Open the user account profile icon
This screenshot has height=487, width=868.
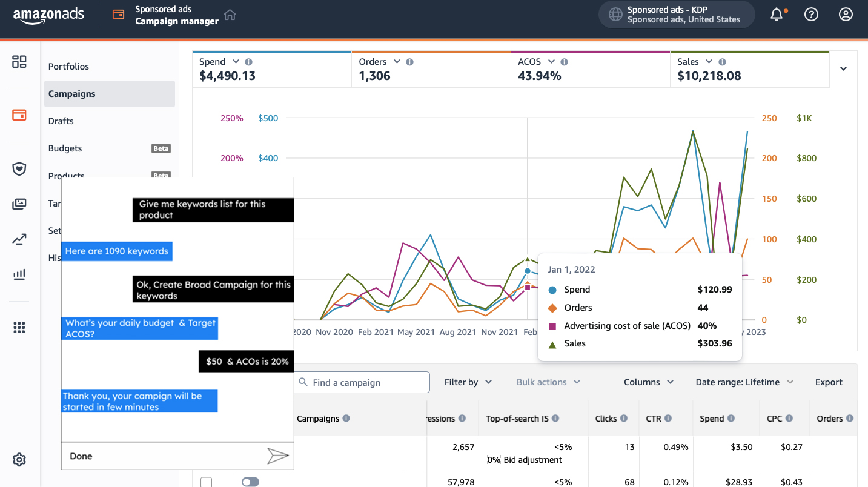point(846,15)
